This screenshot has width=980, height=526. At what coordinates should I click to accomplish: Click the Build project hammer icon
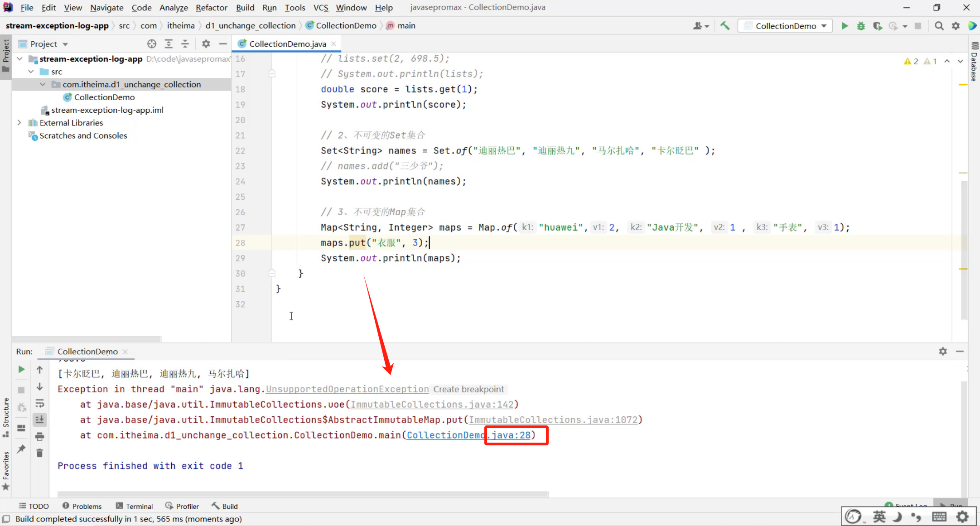pos(725,26)
